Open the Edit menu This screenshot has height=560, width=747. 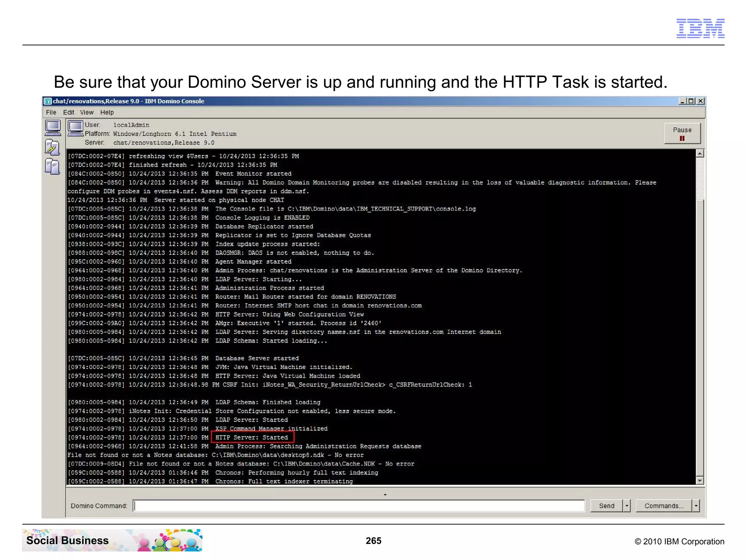point(69,112)
